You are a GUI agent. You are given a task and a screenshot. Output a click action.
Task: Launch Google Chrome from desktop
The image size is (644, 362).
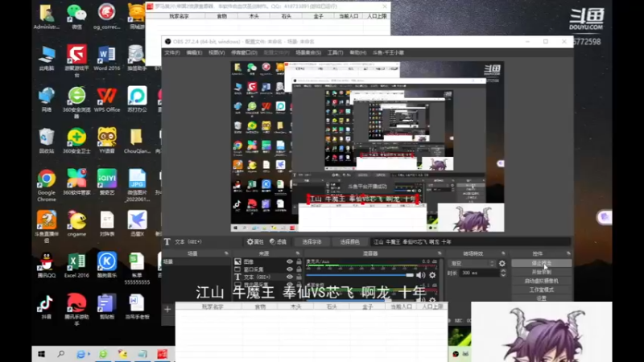47,186
